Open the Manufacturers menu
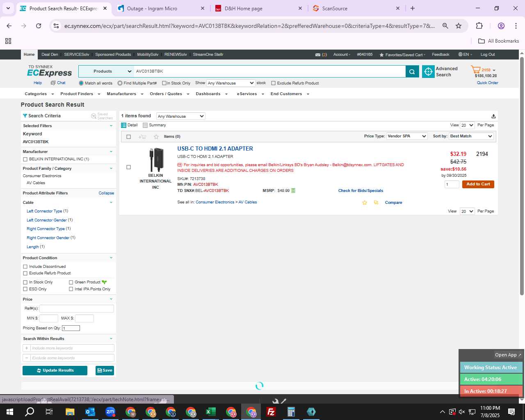The width and height of the screenshot is (525, 420). click(x=125, y=94)
